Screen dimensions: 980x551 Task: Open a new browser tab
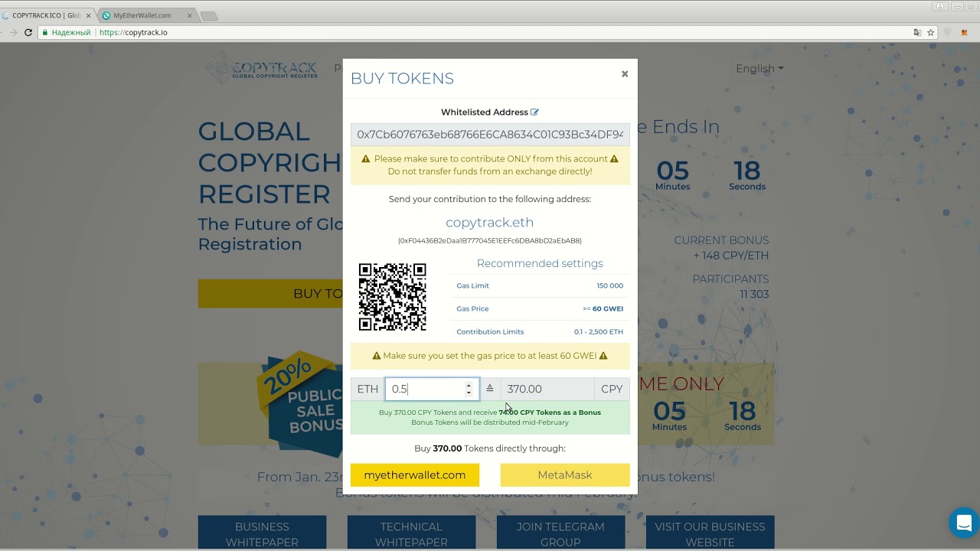tap(208, 16)
